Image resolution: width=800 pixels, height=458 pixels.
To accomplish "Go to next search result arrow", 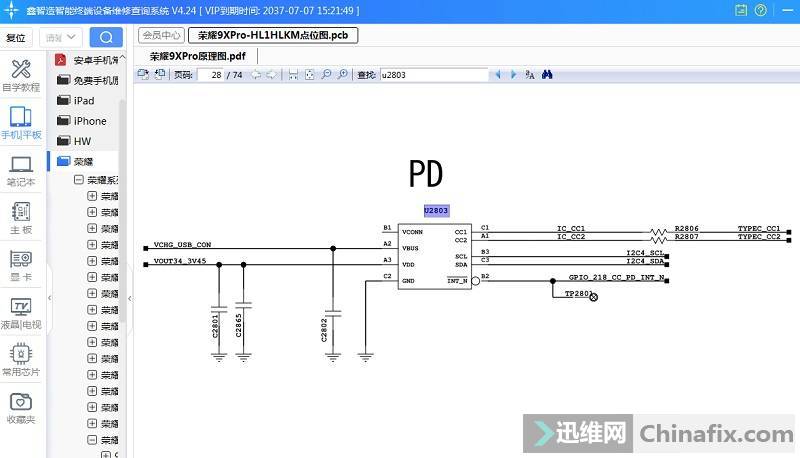I will tap(513, 75).
